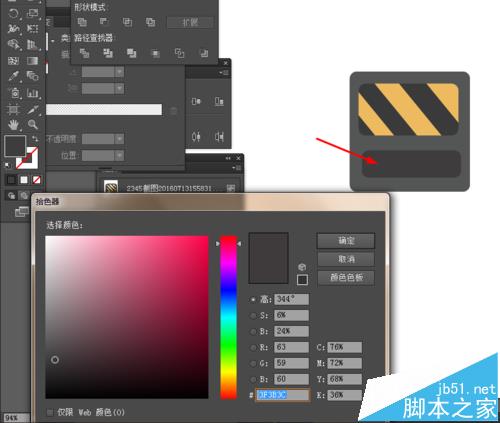The width and height of the screenshot is (500, 423).
Task: Click the C value field showing 76%
Action: pos(344,347)
